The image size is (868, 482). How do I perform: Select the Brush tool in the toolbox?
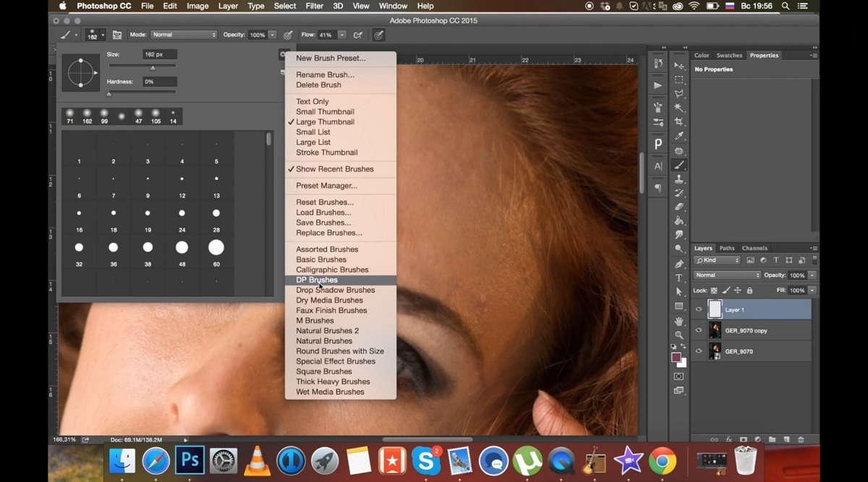pyautogui.click(x=678, y=165)
